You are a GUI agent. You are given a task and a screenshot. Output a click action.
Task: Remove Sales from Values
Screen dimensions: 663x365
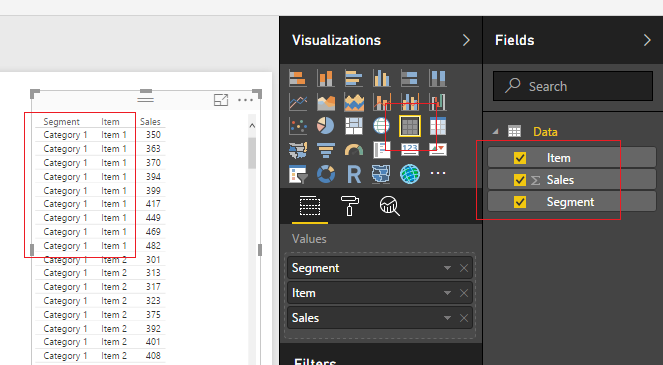464,318
